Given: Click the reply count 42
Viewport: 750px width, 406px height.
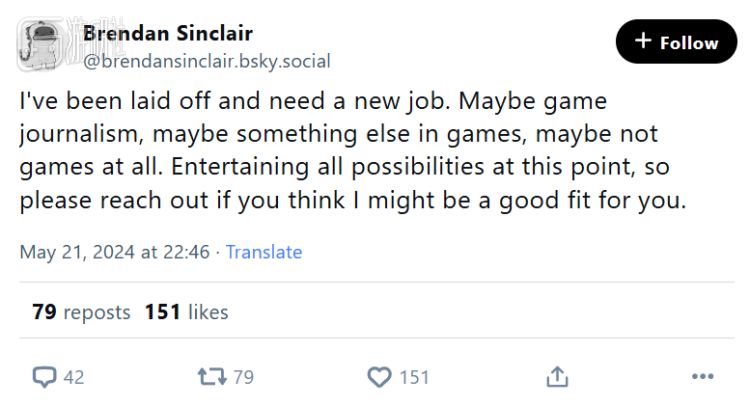Looking at the screenshot, I should pyautogui.click(x=74, y=377).
